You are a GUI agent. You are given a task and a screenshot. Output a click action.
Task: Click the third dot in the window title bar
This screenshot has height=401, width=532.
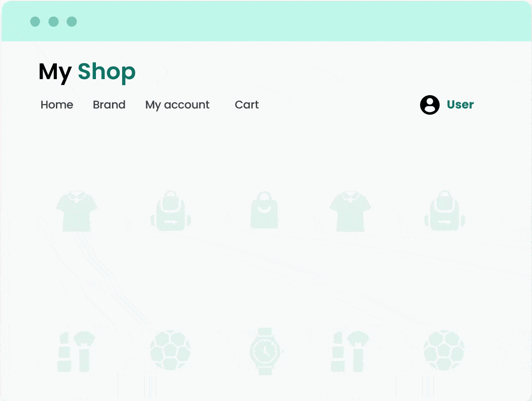pyautogui.click(x=72, y=21)
